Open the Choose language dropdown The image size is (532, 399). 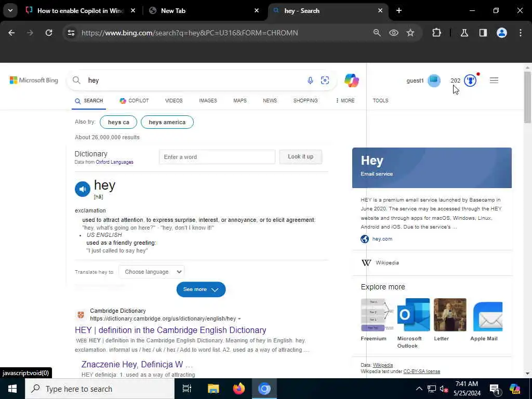pyautogui.click(x=151, y=272)
